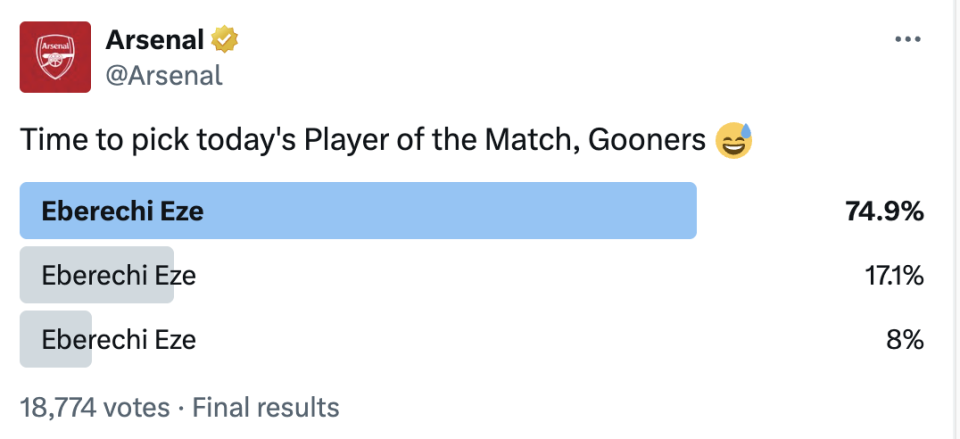Click the bold Eberechi Eze winning option label
Image resolution: width=960 pixels, height=439 pixels.
tap(122, 211)
